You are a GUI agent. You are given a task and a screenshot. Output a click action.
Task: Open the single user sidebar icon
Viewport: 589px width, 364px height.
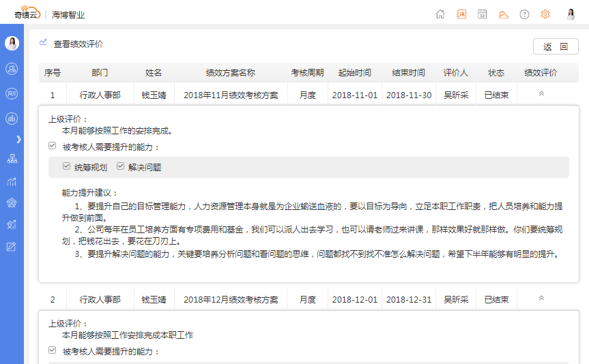point(12,69)
